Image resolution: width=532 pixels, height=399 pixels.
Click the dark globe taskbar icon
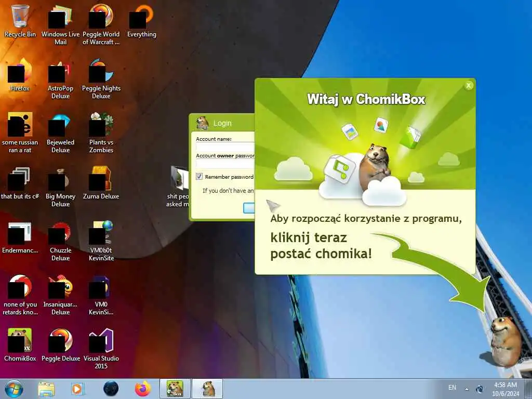coord(111,389)
